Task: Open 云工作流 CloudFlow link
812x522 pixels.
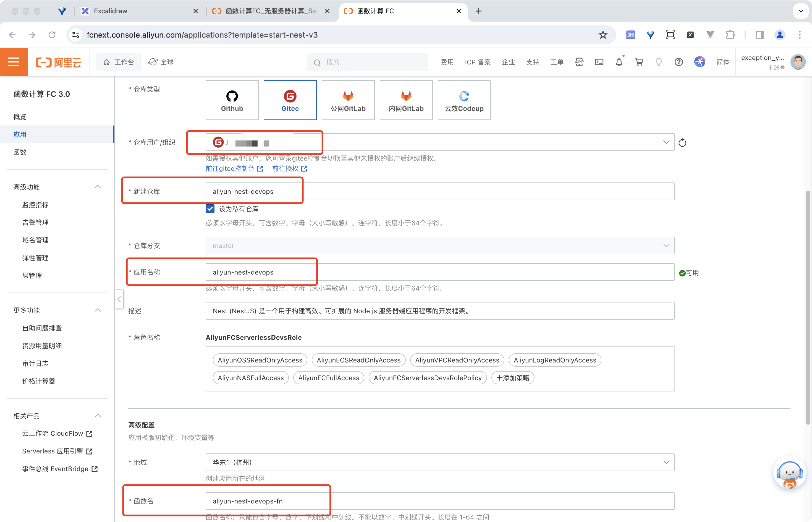Action: tap(57, 434)
